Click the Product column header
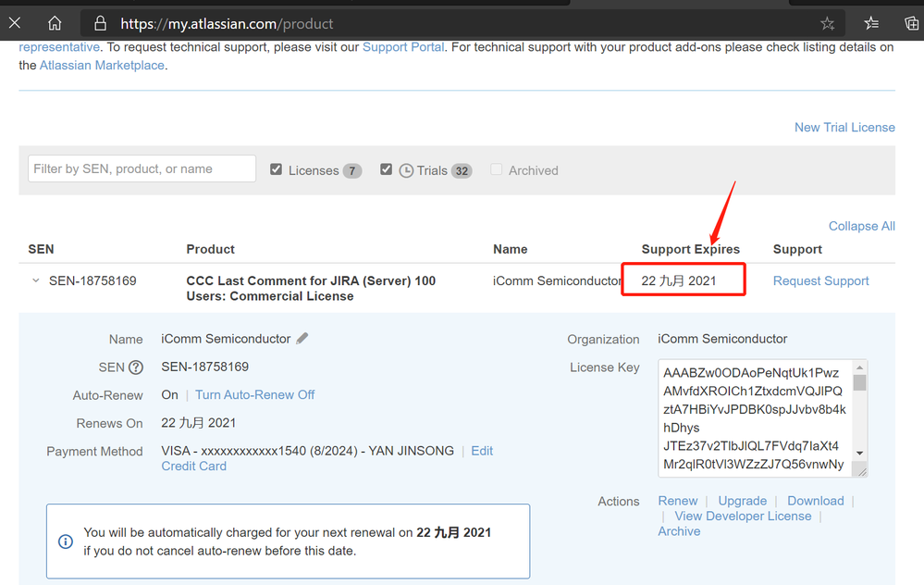Viewport: 924px width, 585px height. tap(210, 249)
